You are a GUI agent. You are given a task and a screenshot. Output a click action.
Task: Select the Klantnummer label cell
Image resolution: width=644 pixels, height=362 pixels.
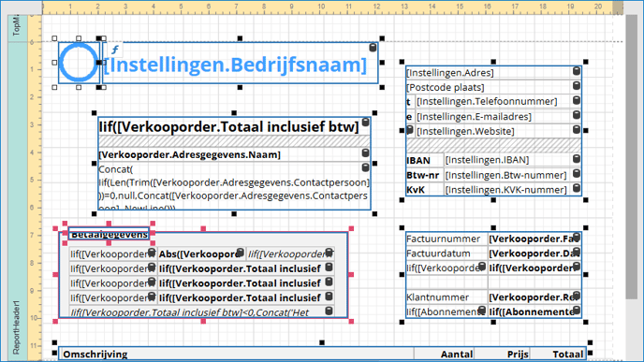click(x=446, y=297)
